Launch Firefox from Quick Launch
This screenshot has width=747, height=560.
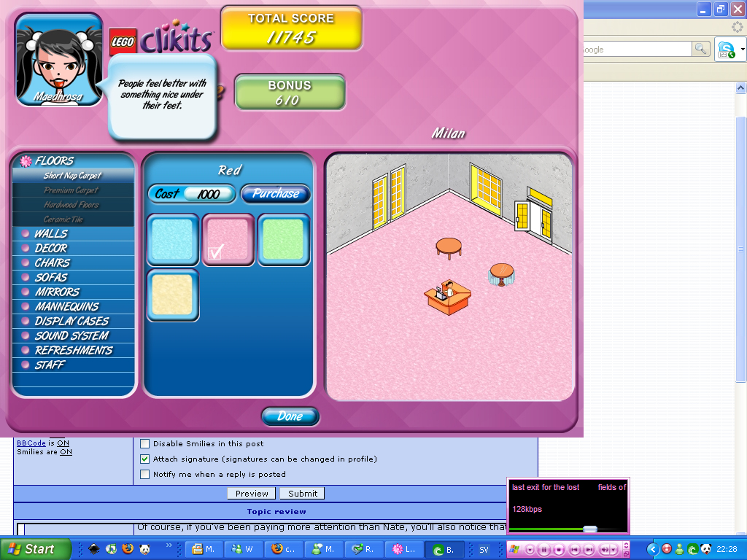click(x=128, y=549)
